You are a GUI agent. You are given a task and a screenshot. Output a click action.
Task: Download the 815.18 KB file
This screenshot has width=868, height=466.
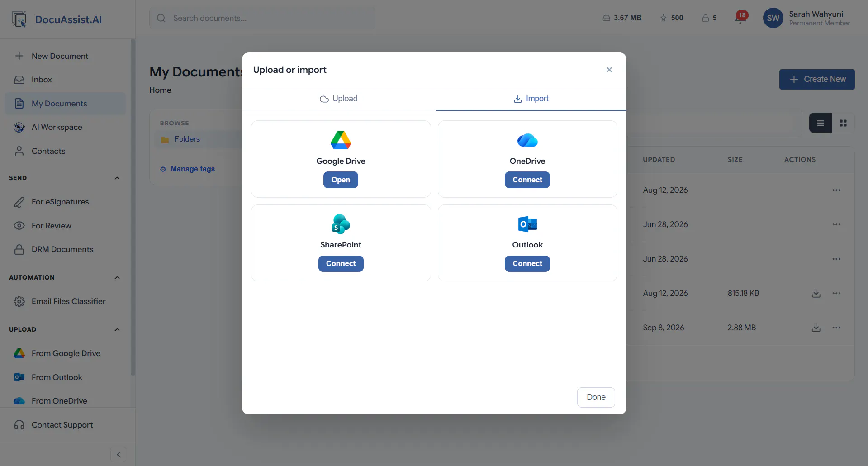pyautogui.click(x=816, y=293)
